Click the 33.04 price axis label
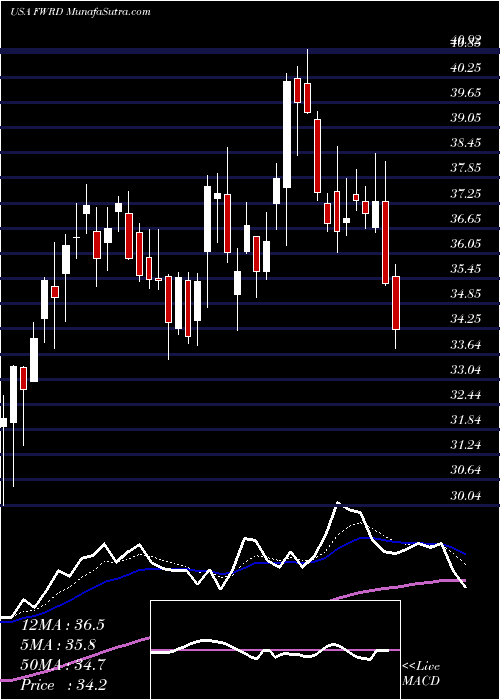 pyautogui.click(x=466, y=370)
